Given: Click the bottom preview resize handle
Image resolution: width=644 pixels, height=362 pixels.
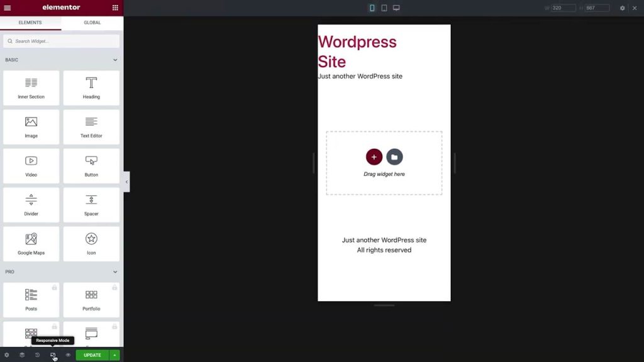Looking at the screenshot, I should [x=384, y=305].
